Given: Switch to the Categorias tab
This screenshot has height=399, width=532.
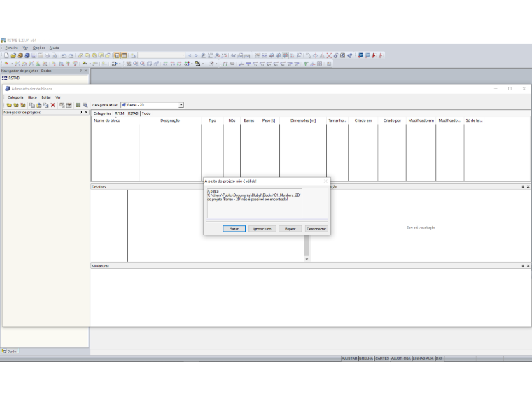Looking at the screenshot, I should click(102, 113).
